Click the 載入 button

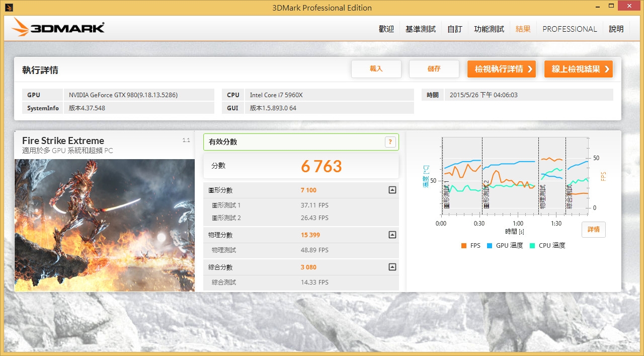376,69
